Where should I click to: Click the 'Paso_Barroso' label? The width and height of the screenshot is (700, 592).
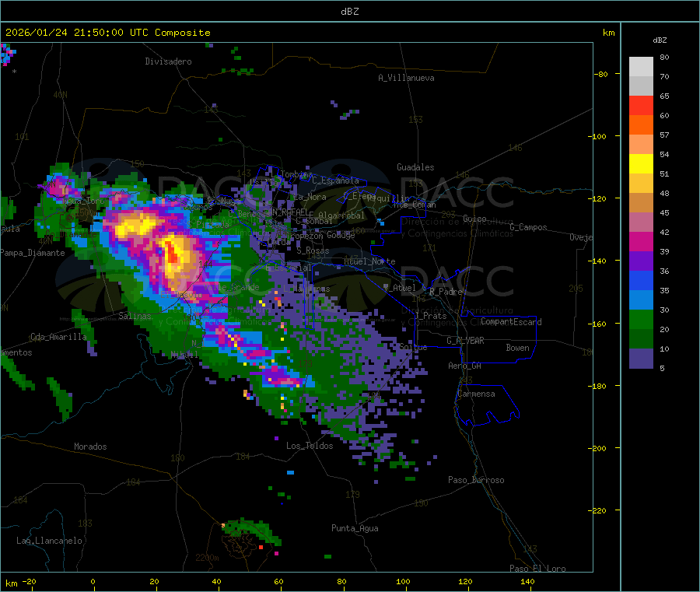[476, 480]
